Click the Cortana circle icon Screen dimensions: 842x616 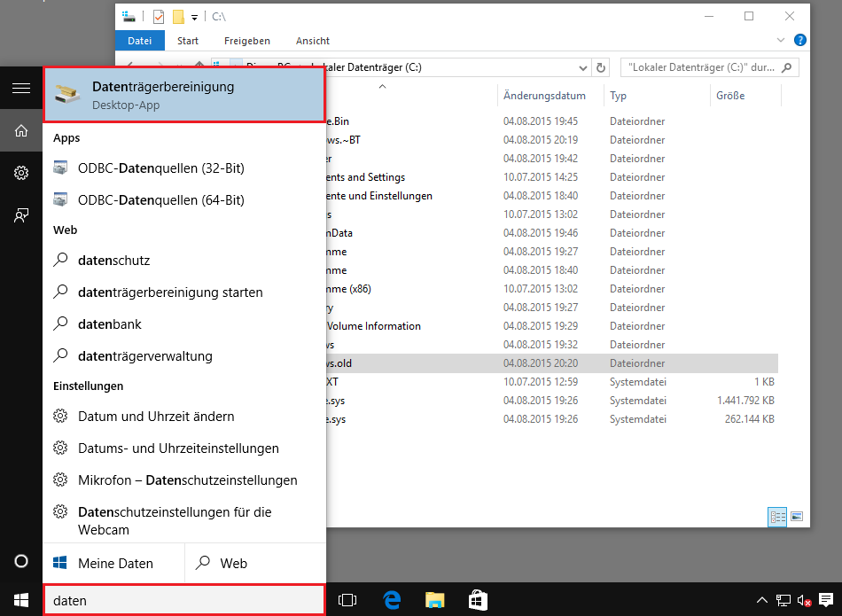pyautogui.click(x=21, y=561)
